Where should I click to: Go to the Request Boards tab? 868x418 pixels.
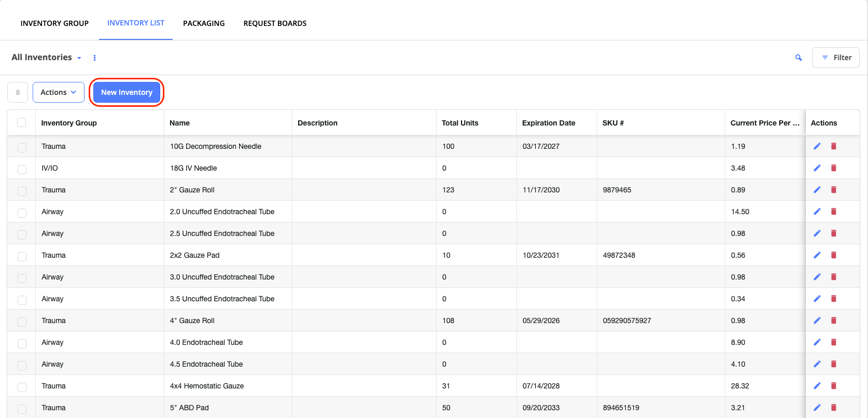(275, 23)
